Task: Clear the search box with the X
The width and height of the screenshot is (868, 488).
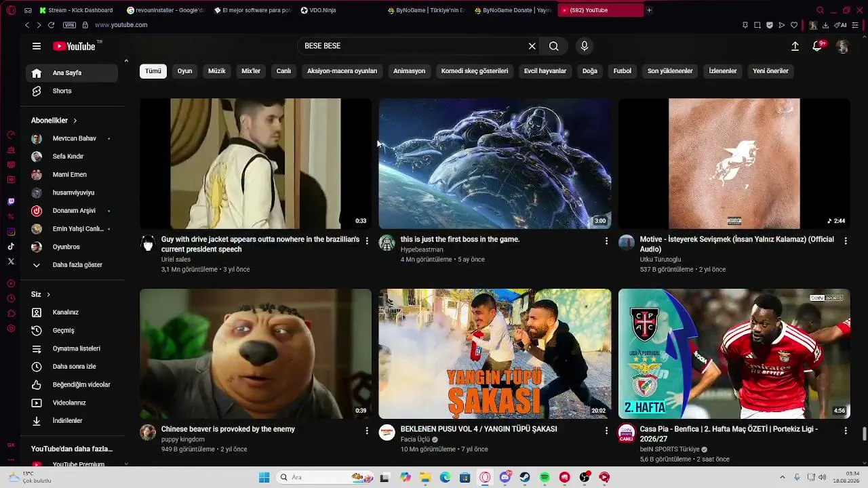Action: click(x=532, y=46)
